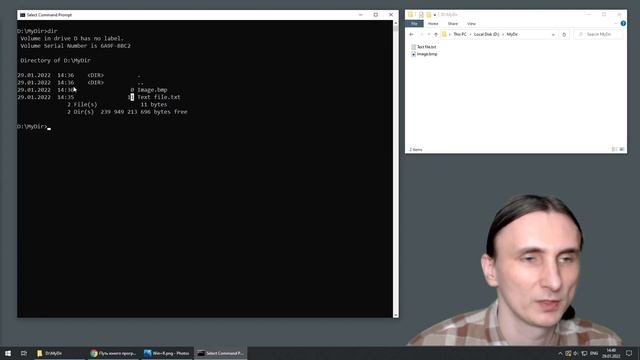Click the Volume Serial Number line
640x360 pixels.
coord(76,46)
